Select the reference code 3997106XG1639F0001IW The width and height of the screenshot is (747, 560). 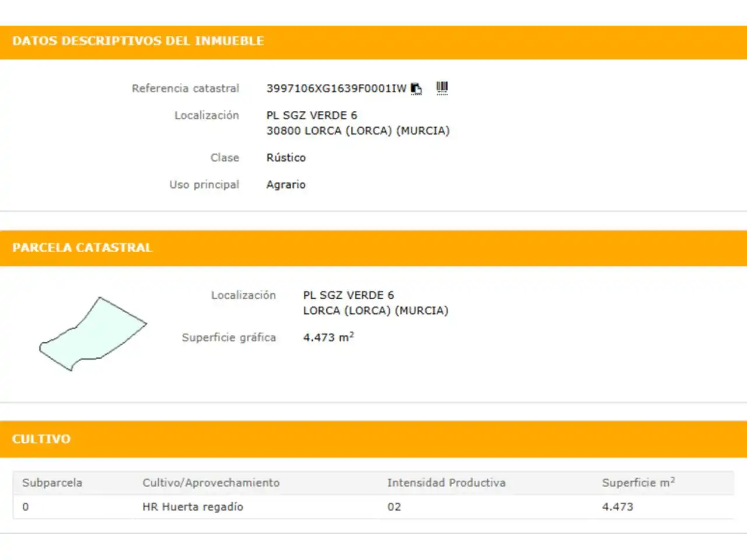click(x=336, y=89)
